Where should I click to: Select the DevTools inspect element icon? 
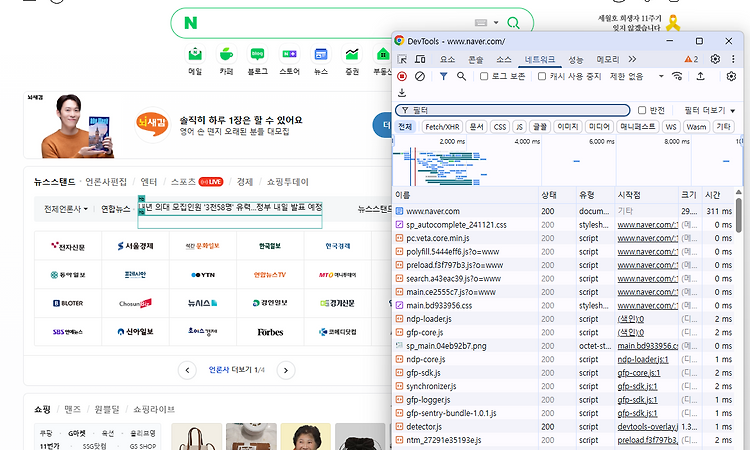point(402,59)
